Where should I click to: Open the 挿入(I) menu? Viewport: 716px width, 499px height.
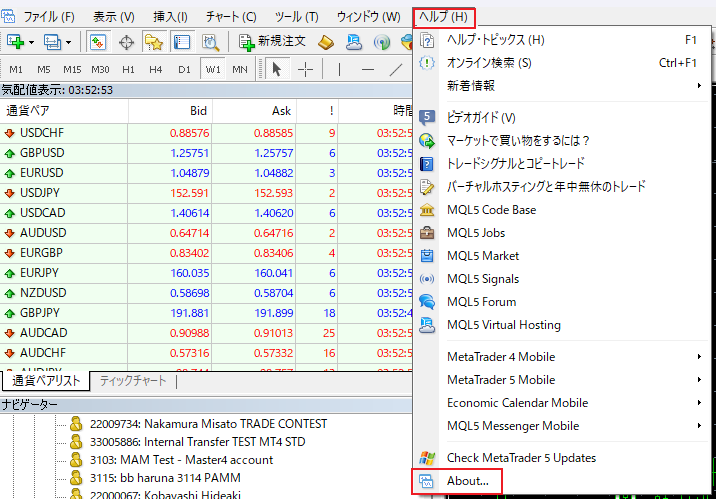pyautogui.click(x=170, y=17)
